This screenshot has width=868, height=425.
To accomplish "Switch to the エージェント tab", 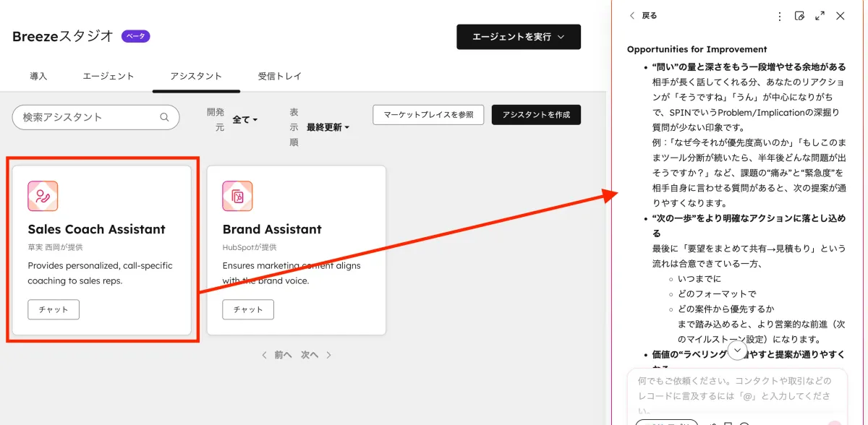I will [x=109, y=75].
